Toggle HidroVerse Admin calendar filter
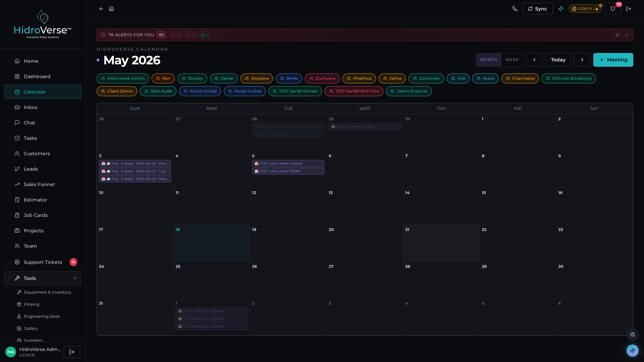Image resolution: width=644 pixels, height=362 pixels. click(123, 78)
